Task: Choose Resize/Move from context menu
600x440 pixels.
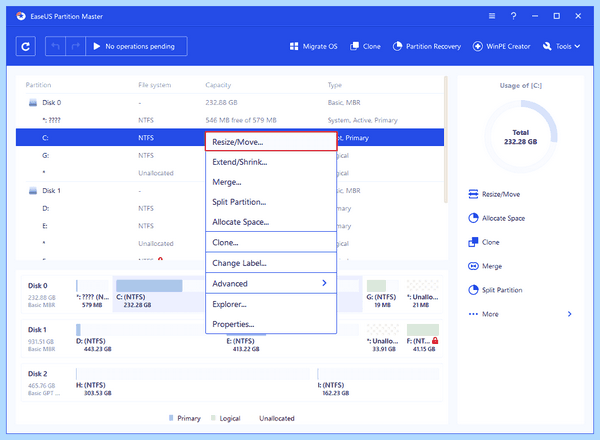Action: [271, 142]
